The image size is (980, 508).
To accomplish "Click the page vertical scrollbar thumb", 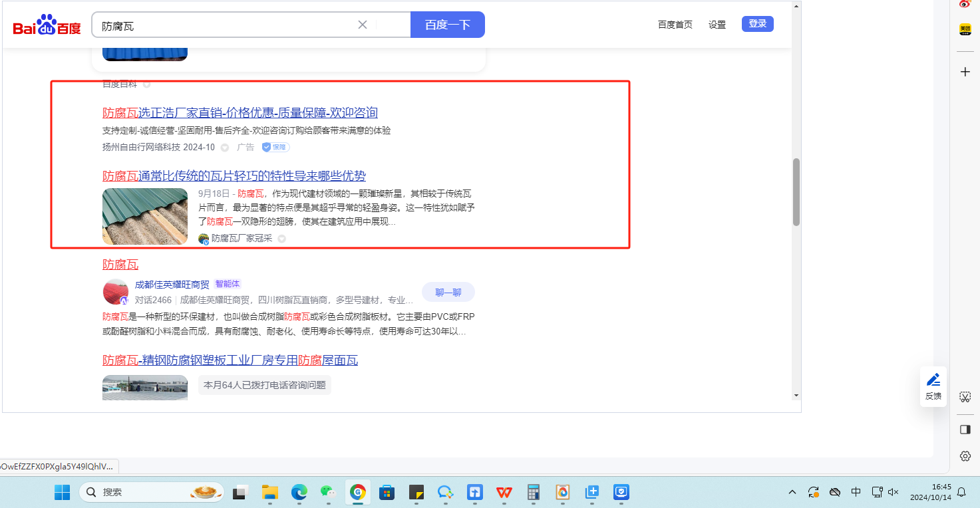I will tap(796, 191).
